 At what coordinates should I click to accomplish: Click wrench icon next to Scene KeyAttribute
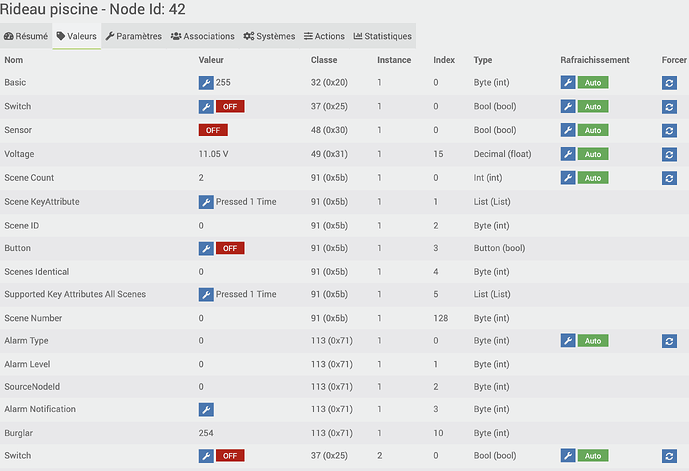(x=206, y=202)
